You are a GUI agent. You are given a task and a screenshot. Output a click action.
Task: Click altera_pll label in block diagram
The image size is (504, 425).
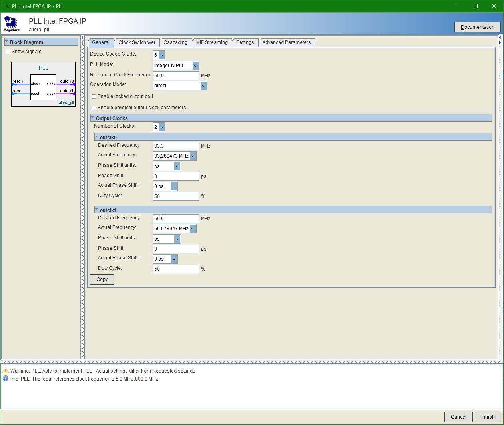click(x=66, y=103)
